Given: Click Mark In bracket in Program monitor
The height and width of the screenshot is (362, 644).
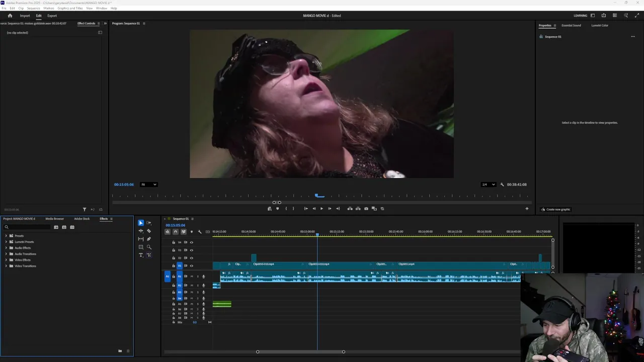Looking at the screenshot, I should 286,209.
